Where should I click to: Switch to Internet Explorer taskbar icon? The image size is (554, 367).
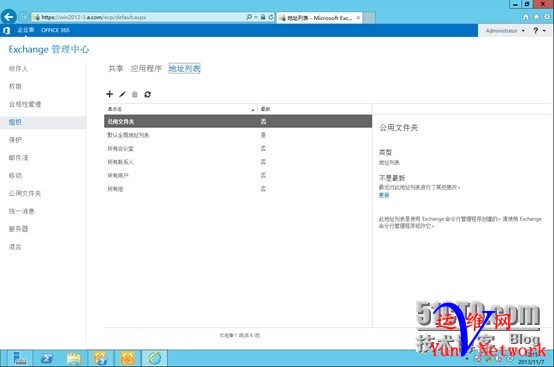pos(155,359)
